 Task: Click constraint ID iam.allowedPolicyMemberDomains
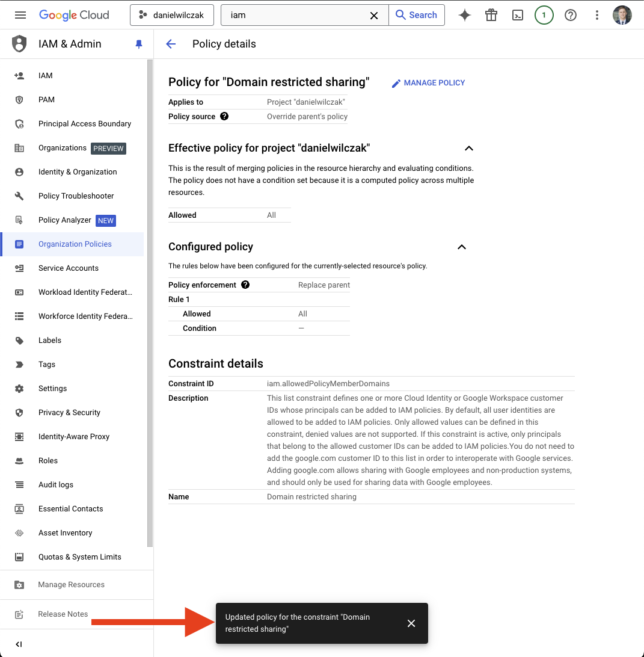pyautogui.click(x=328, y=384)
